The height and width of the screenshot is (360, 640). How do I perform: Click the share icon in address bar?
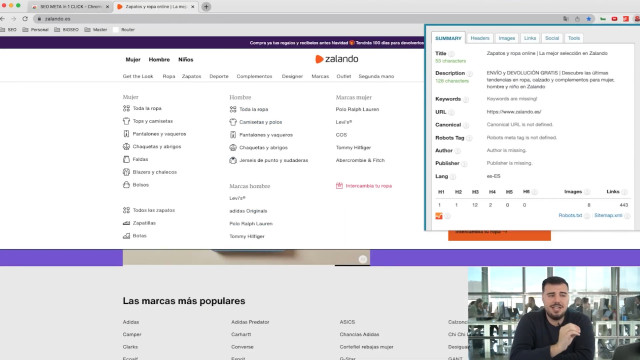[x=577, y=19]
